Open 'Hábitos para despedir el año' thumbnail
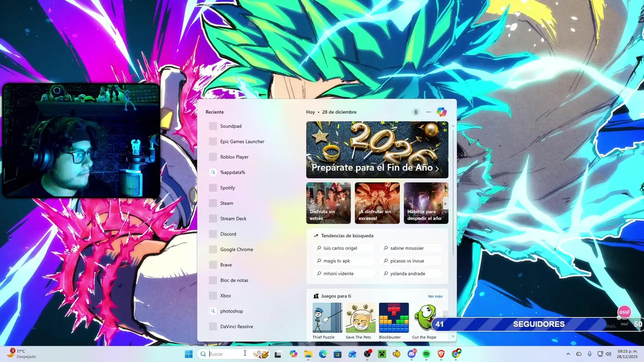This screenshot has height=362, width=644. click(x=426, y=203)
